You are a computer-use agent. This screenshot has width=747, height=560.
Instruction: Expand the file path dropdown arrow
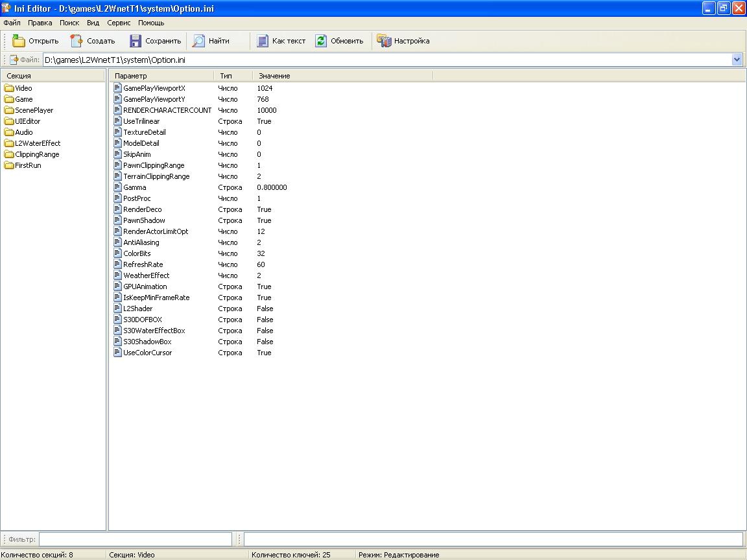pyautogui.click(x=737, y=60)
